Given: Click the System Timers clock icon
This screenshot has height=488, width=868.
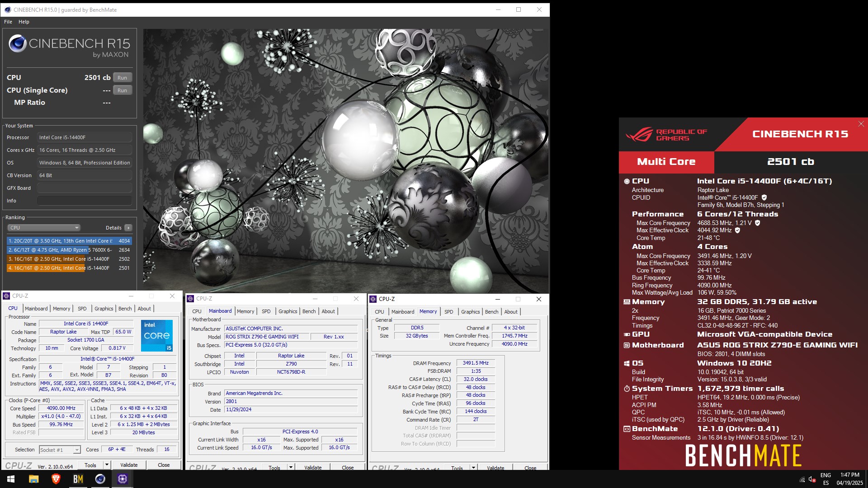Looking at the screenshot, I should click(627, 389).
